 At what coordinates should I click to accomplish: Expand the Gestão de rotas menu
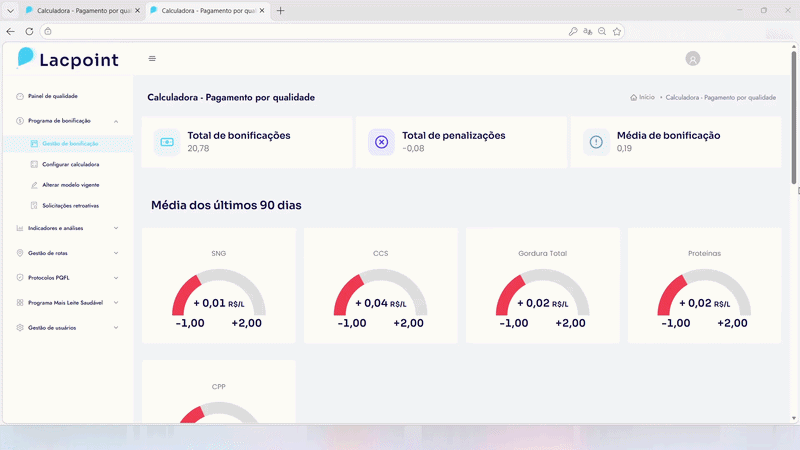[x=116, y=253]
